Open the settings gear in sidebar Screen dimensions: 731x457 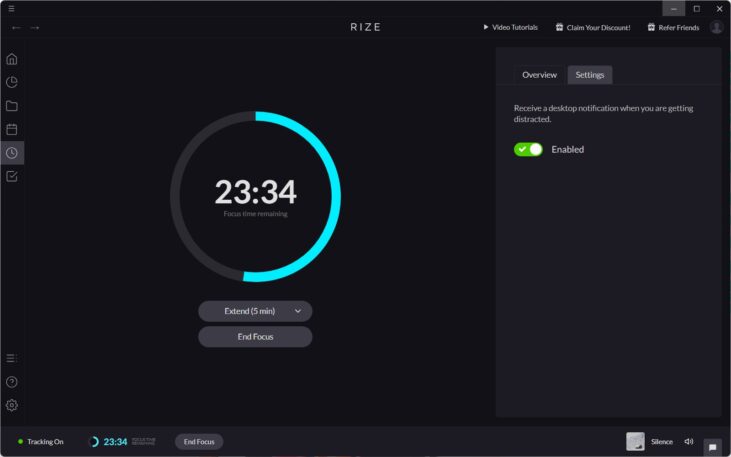[12, 405]
